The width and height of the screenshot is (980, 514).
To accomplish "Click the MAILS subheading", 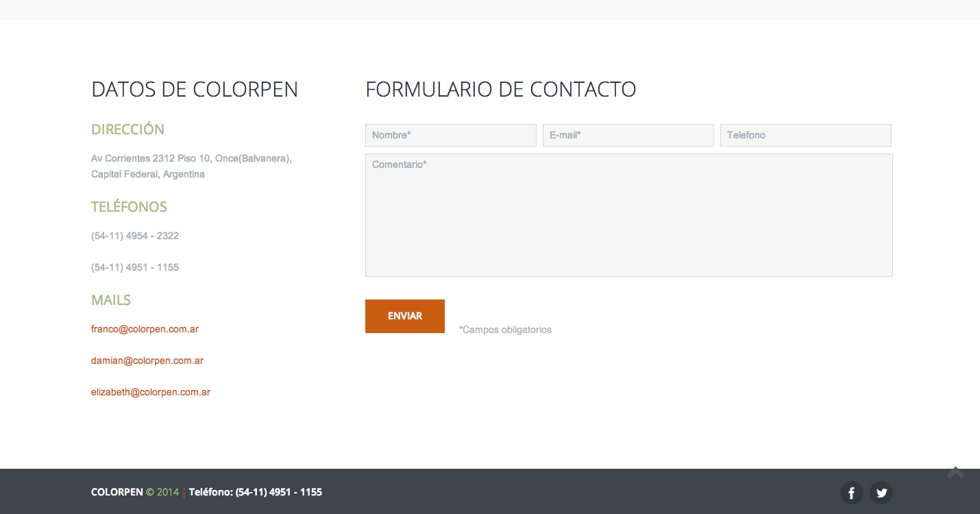I will [x=111, y=299].
